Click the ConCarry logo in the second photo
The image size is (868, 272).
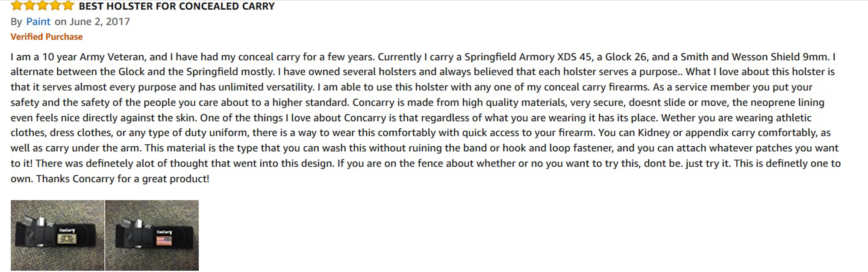(x=165, y=232)
